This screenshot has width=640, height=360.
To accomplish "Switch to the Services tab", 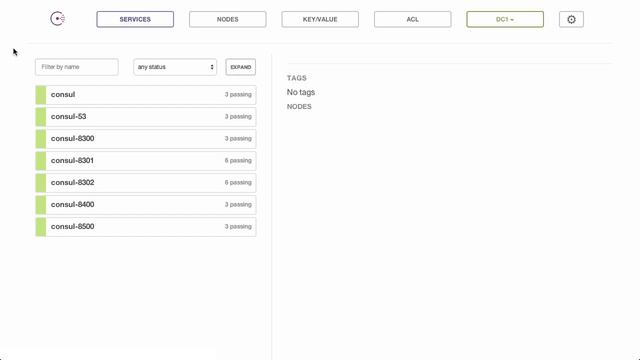I will (x=135, y=19).
